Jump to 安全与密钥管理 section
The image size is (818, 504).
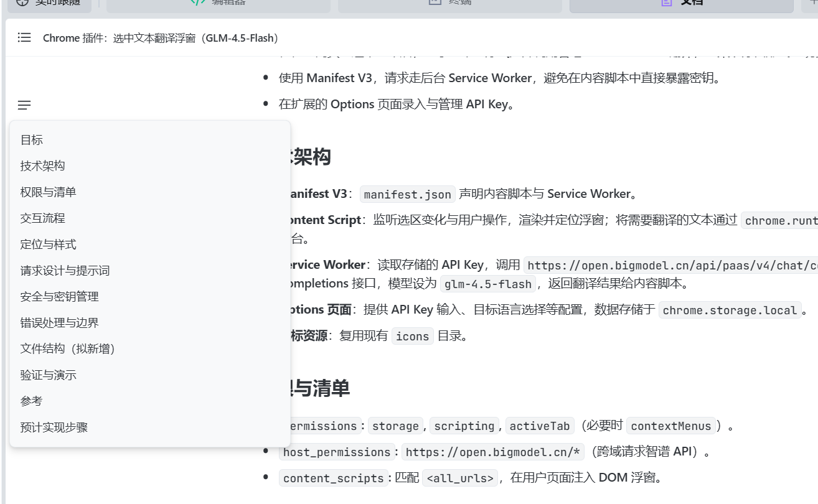click(59, 297)
